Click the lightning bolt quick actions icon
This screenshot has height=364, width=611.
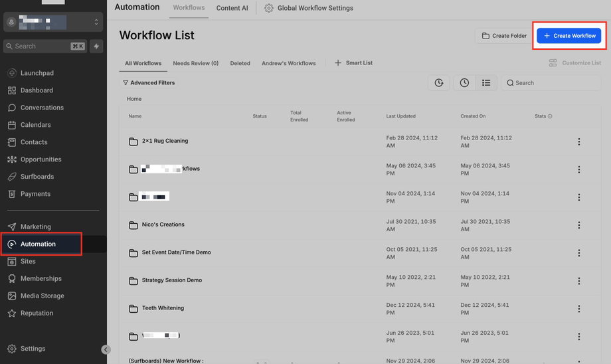click(96, 46)
